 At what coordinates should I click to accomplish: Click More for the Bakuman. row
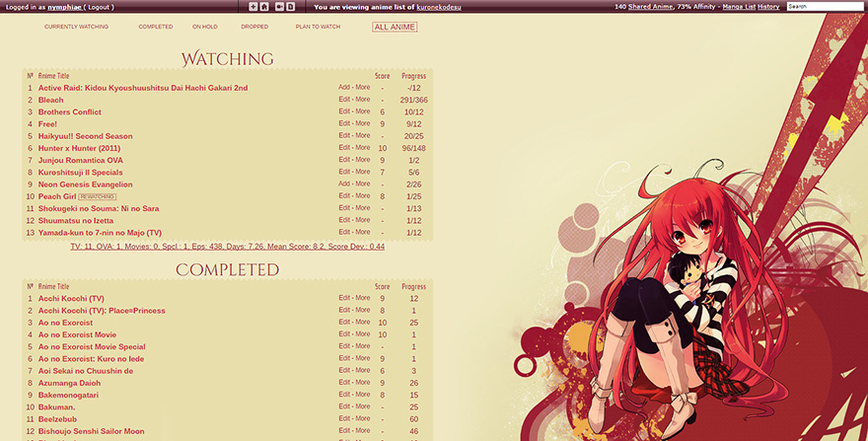[x=363, y=406]
